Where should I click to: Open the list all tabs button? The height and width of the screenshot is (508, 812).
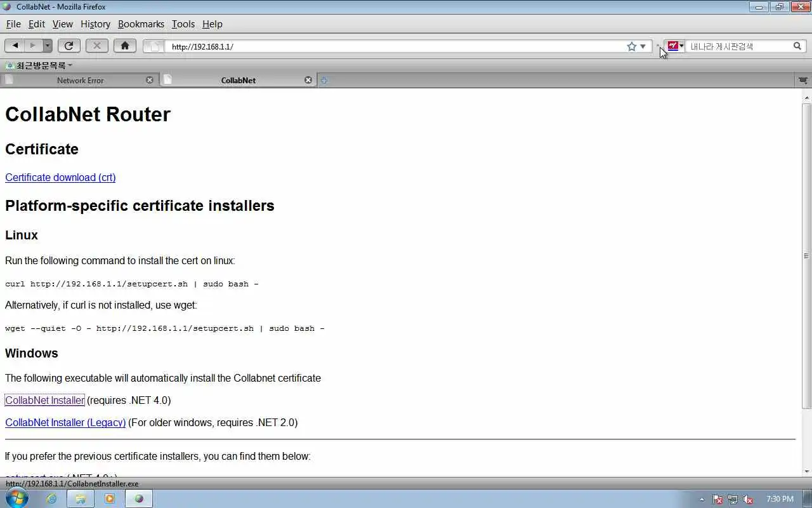[802, 80]
